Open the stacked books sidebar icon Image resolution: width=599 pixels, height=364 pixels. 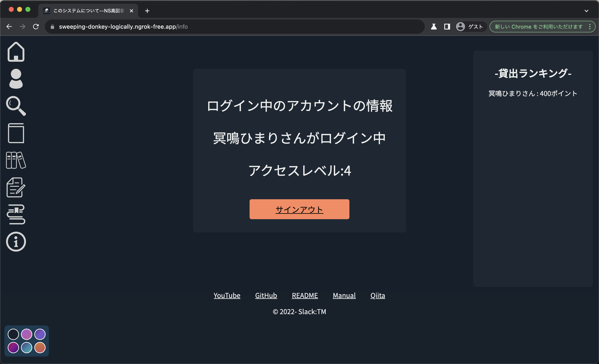click(x=16, y=214)
